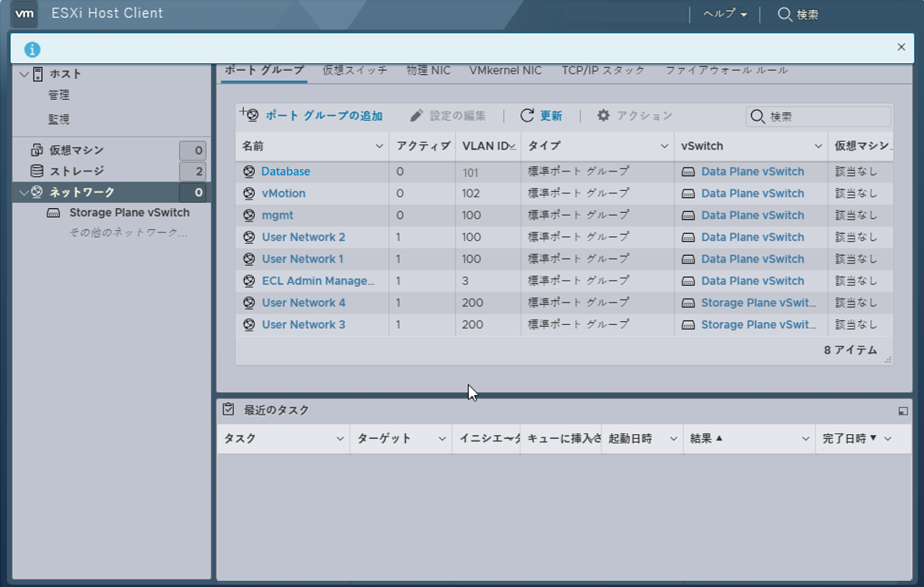The height and width of the screenshot is (587, 924).
Task: Select 監視 under ホスト
Action: pyautogui.click(x=59, y=119)
